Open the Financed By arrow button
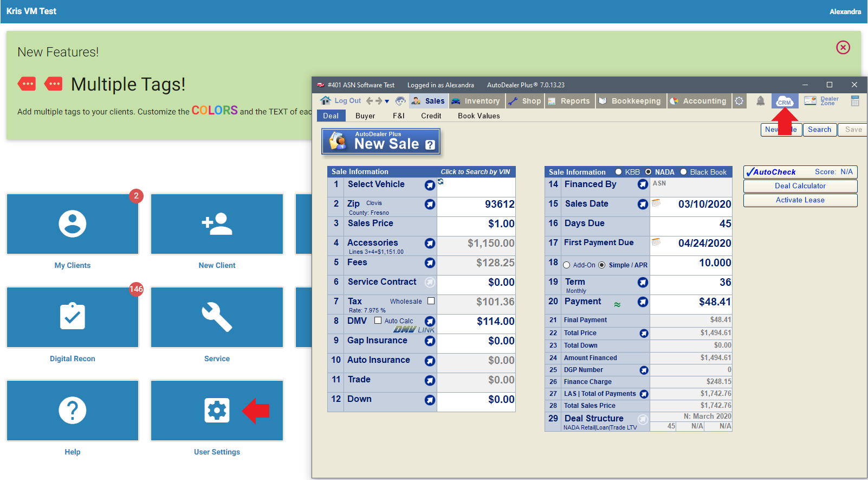The width and height of the screenshot is (868, 480). coord(643,184)
